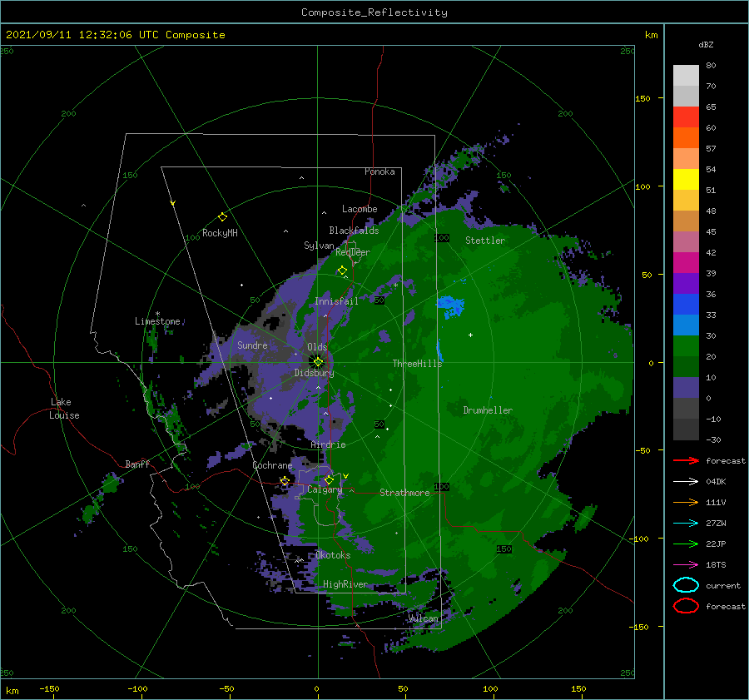Select the Lacombe label
The image size is (749, 700).
coord(360,209)
